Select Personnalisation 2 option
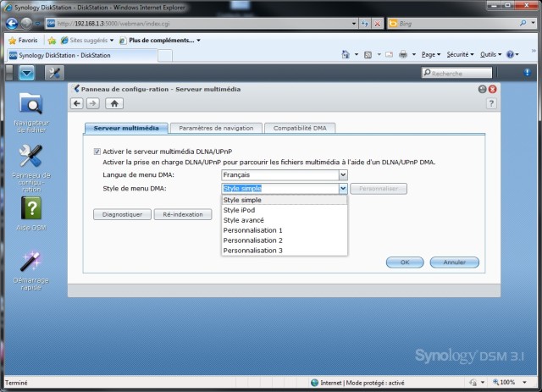 point(285,240)
